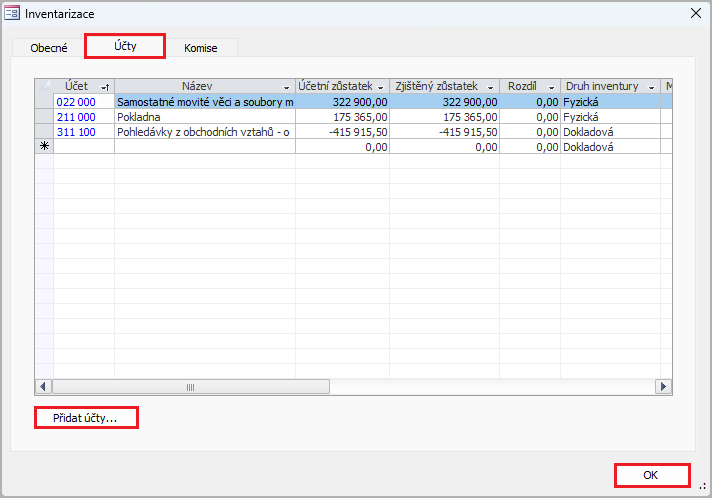The height and width of the screenshot is (498, 712).
Task: Open the Účetní zůstatek column dropdown
Action: [x=383, y=87]
